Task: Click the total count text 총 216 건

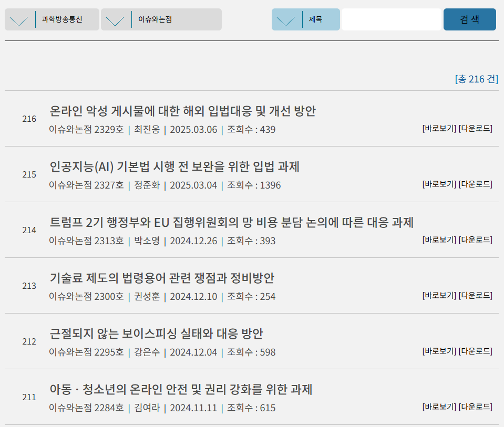Action: point(476,79)
